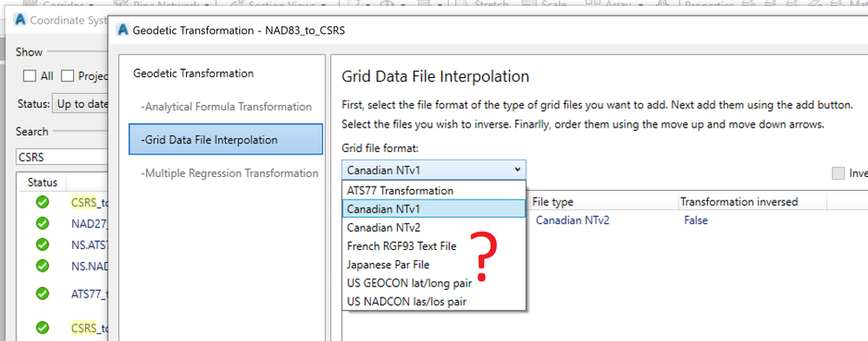Toggle the Inverse checkbox near grid format

click(x=838, y=174)
